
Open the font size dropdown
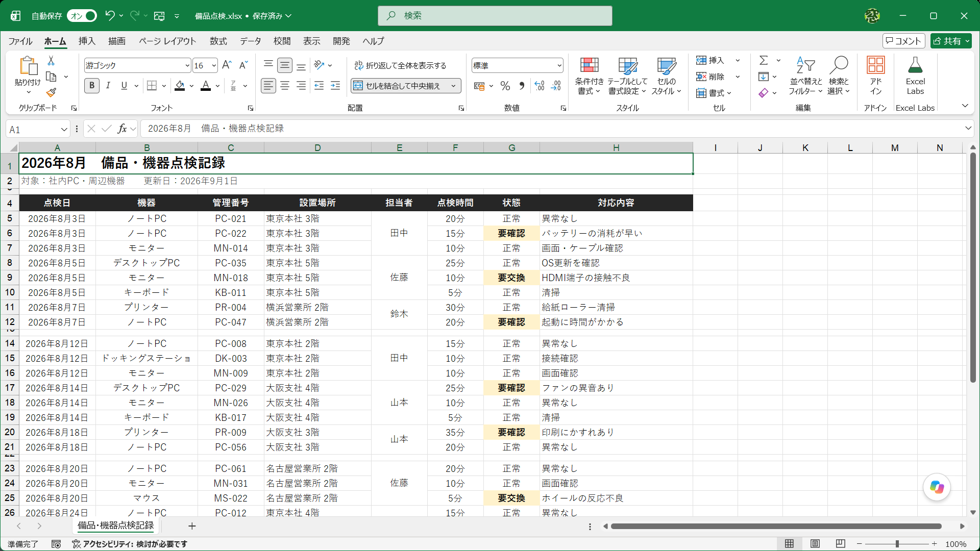(x=214, y=65)
